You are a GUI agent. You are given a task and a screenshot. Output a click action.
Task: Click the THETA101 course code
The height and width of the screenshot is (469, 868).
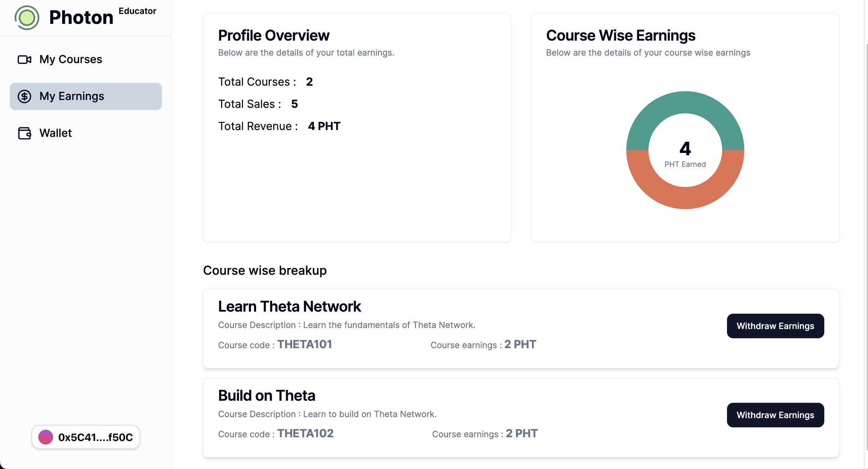[304, 344]
